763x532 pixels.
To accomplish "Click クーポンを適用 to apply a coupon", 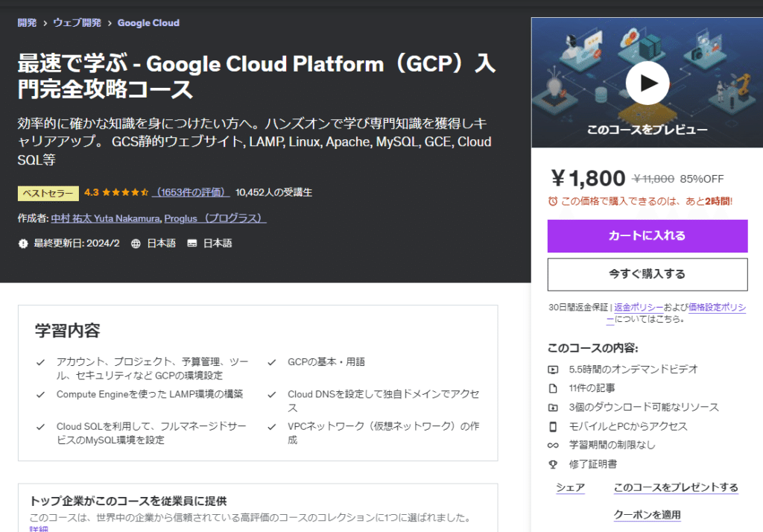I will (x=647, y=514).
